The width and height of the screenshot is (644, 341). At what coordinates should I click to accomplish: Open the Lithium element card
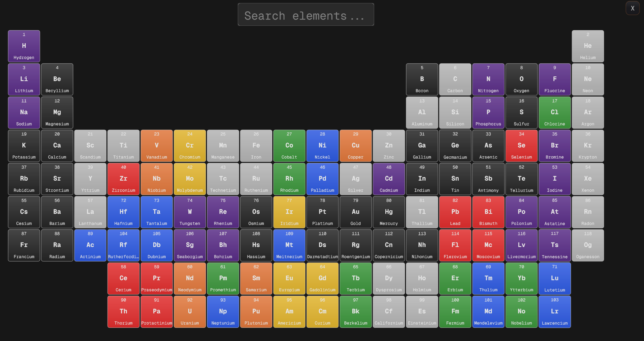[24, 79]
